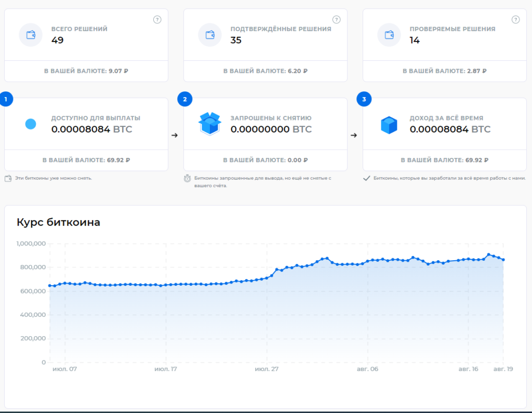The width and height of the screenshot is (532, 413).
Task: Click the июл. 27 date label on chart axis
Action: click(266, 369)
